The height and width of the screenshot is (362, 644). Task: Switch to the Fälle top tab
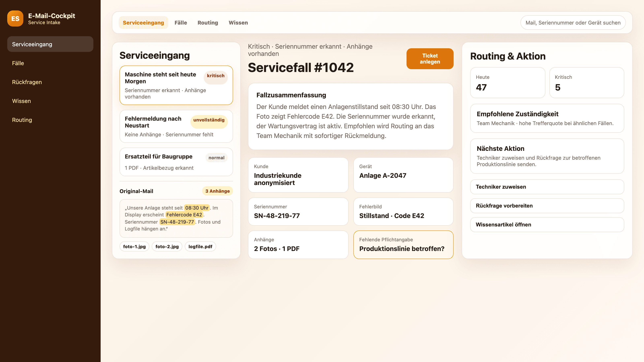click(181, 23)
